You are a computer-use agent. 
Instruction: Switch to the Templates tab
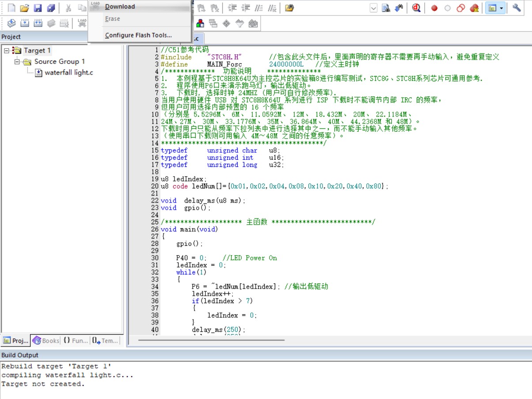tap(105, 340)
